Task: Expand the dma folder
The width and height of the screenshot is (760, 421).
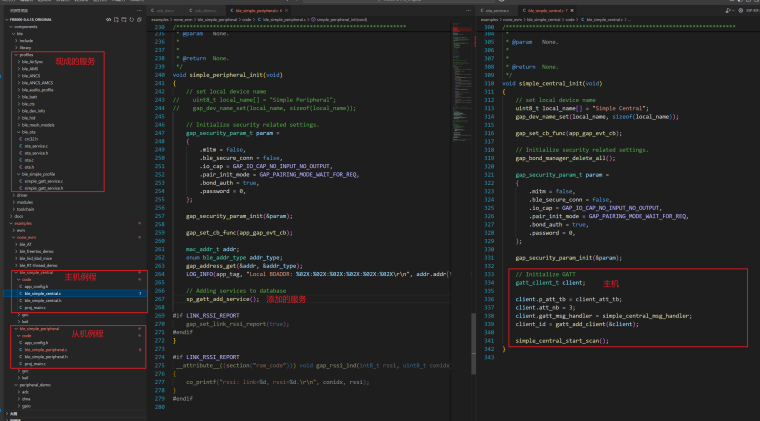Action: tap(26, 399)
